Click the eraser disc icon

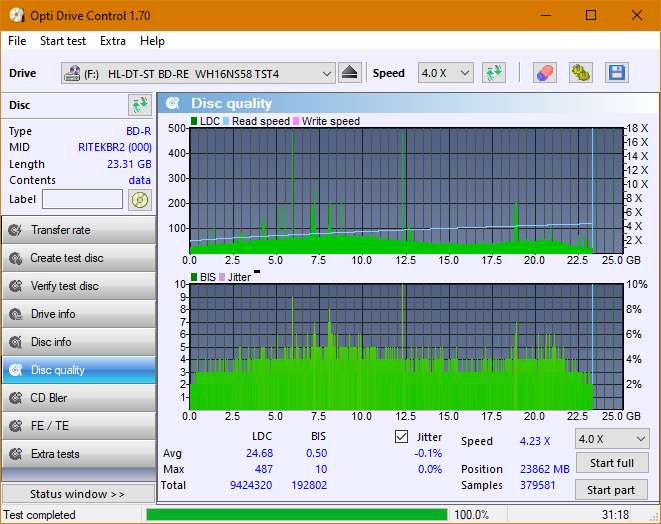pos(545,73)
